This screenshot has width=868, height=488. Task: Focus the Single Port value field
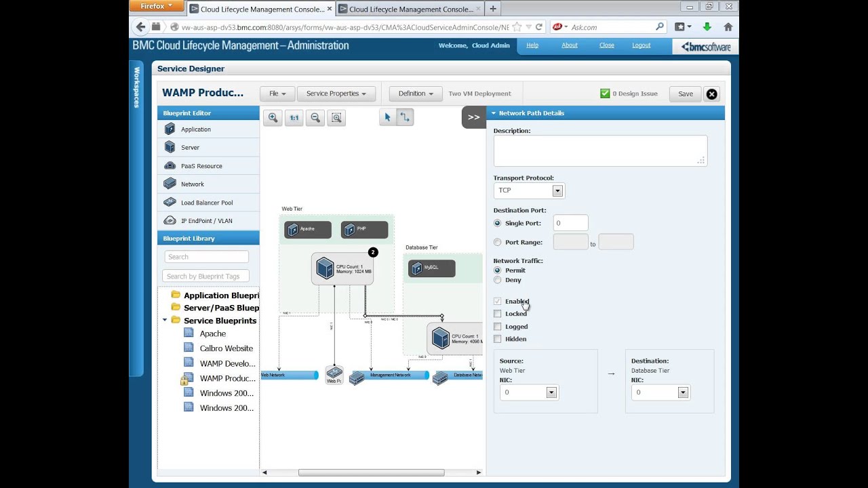570,223
